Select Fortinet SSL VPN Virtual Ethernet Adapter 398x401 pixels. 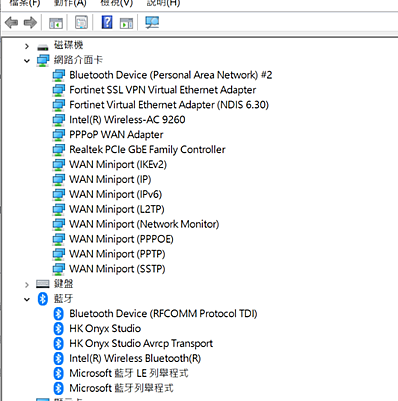[x=163, y=90]
